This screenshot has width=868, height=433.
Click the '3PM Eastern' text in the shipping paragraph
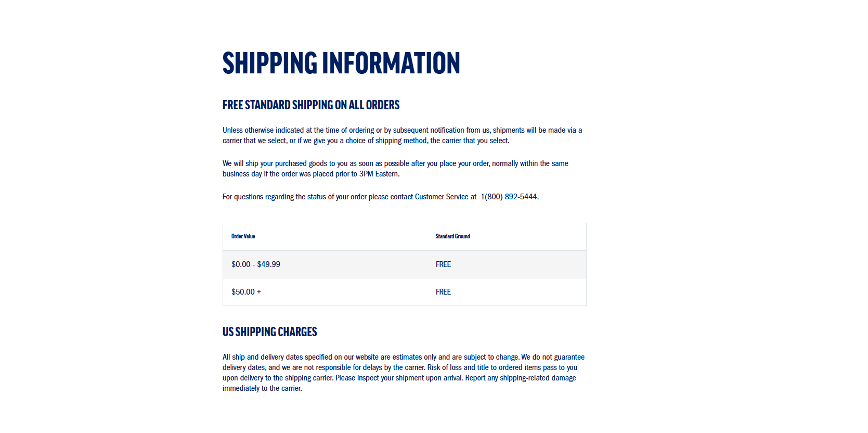tap(379, 174)
